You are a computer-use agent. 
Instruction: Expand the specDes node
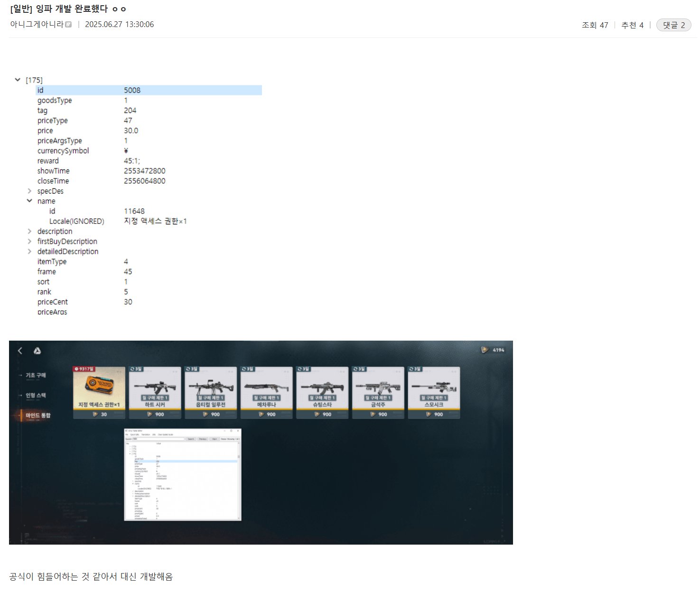(29, 191)
